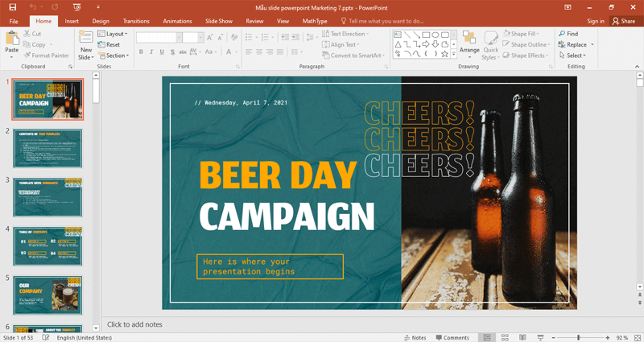Click Convert to SmartArt
This screenshot has height=342, width=644.
[x=353, y=55]
